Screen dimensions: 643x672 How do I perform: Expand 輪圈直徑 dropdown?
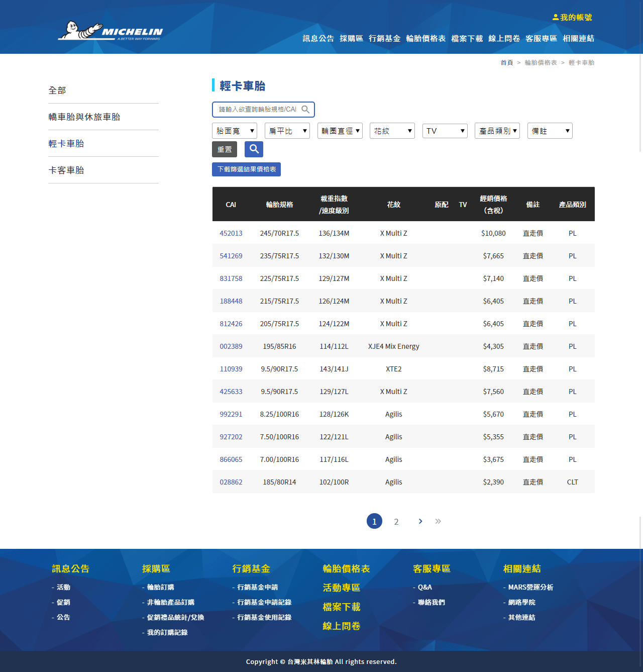pos(340,131)
